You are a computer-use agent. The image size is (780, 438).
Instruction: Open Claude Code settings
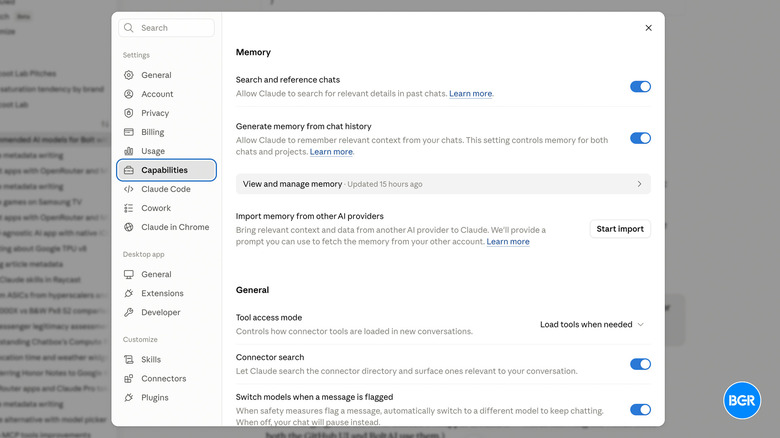(166, 189)
